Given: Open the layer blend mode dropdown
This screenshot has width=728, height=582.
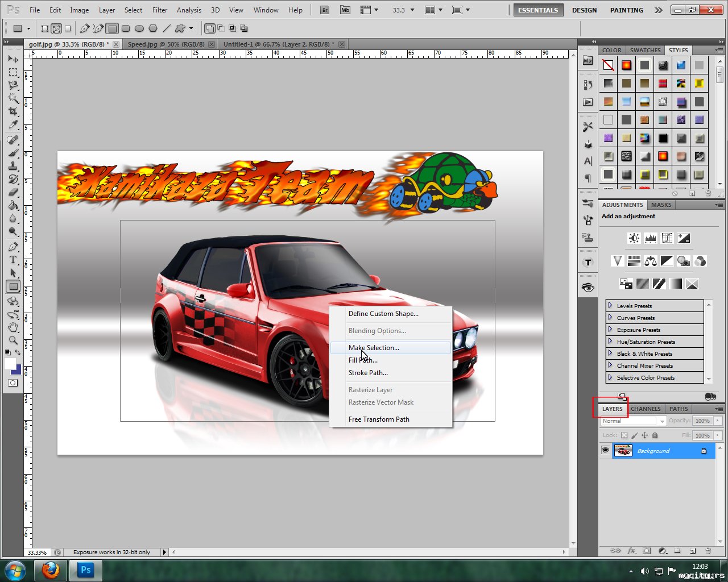Looking at the screenshot, I should click(633, 421).
